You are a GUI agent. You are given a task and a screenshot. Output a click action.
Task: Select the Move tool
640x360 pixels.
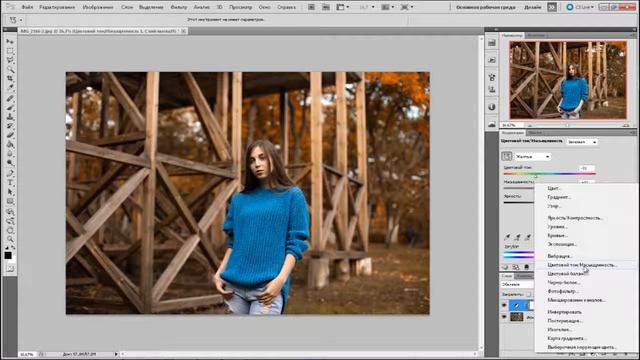(x=10, y=42)
